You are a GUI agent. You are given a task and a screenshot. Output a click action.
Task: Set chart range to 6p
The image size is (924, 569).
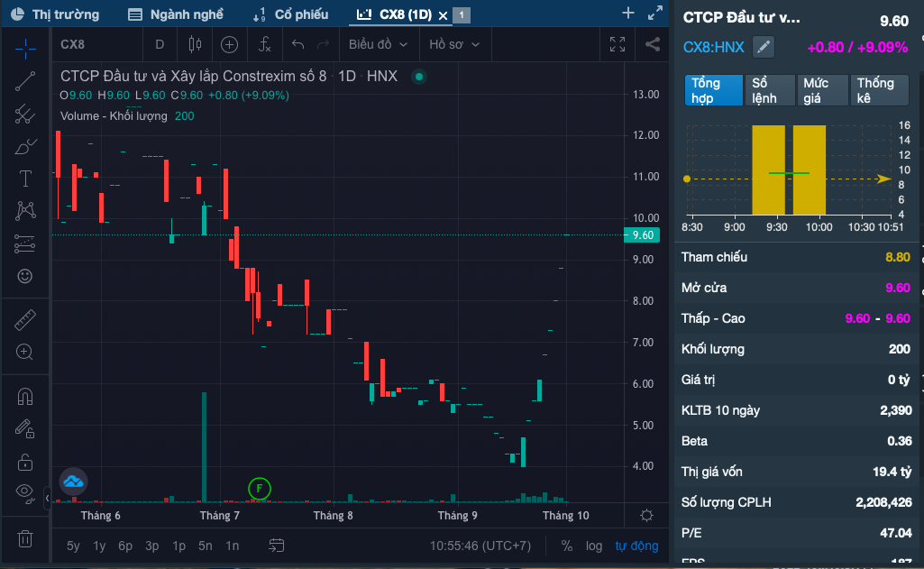tap(125, 546)
